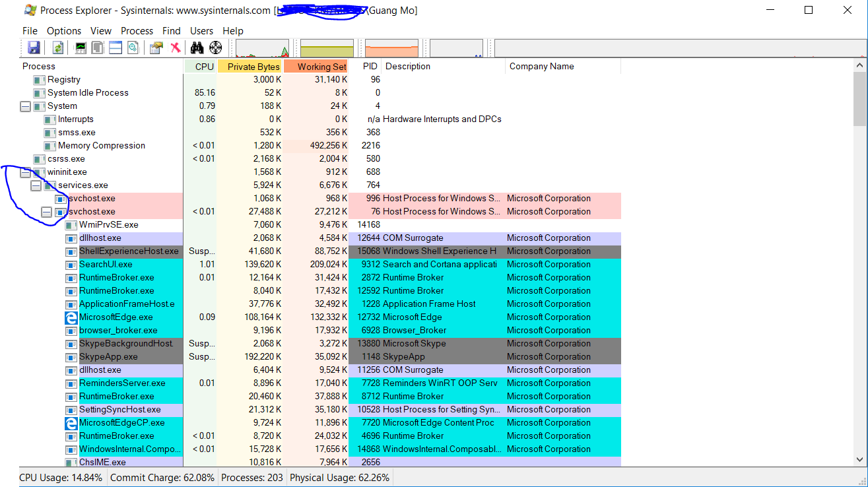
Task: Click the CPU usage history graph in toolbar
Action: [263, 48]
